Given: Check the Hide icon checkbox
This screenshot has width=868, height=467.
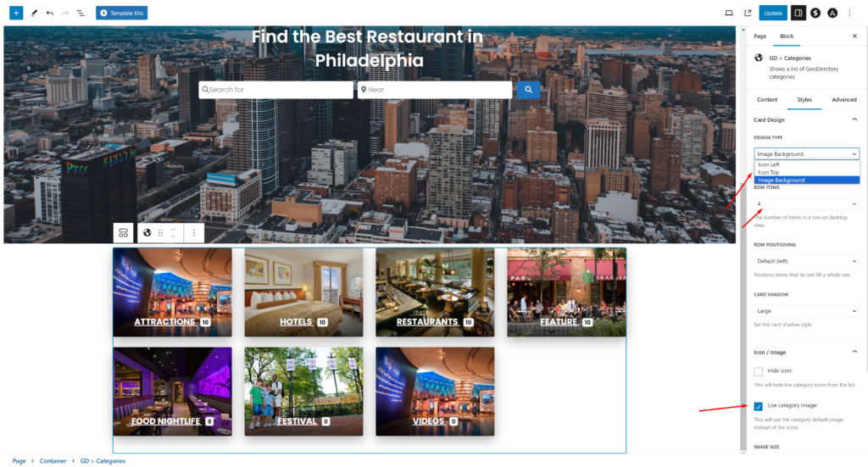Looking at the screenshot, I should [x=758, y=371].
